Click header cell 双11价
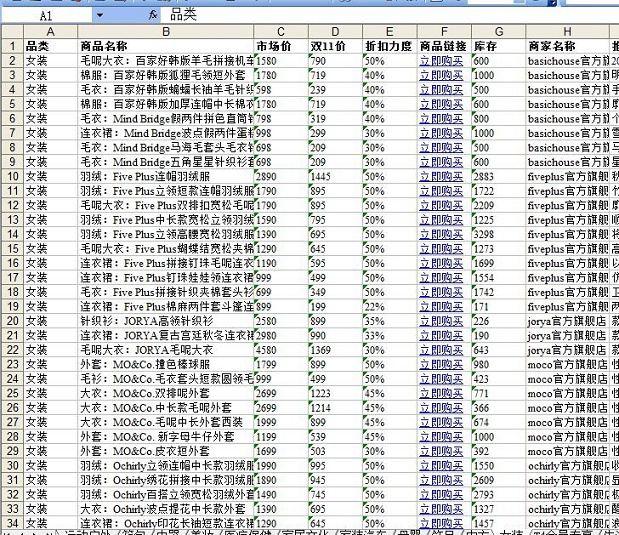Viewport: 619px width, 535px height. tap(335, 46)
